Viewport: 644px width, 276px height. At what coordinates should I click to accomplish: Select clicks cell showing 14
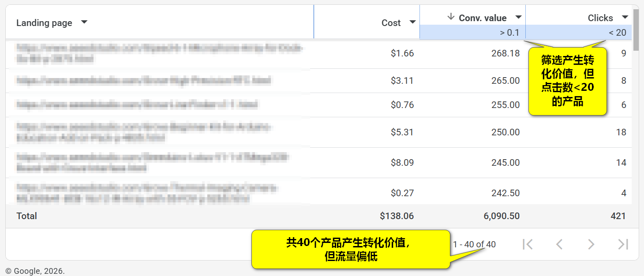point(621,163)
